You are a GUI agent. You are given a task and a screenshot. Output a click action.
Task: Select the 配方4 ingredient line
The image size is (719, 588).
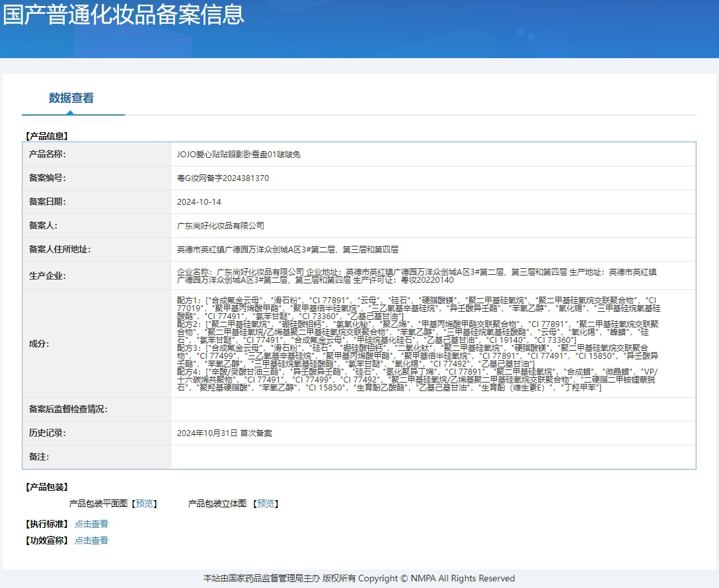(x=417, y=380)
